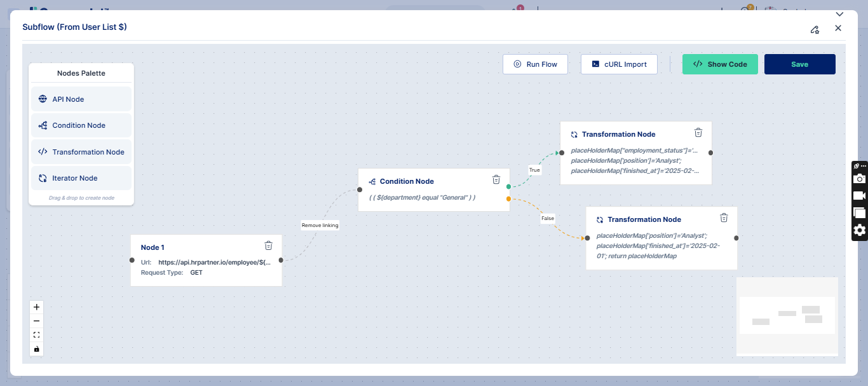Delete the Condition Node via trash icon
Screen dimensions: 868x386
click(496, 180)
